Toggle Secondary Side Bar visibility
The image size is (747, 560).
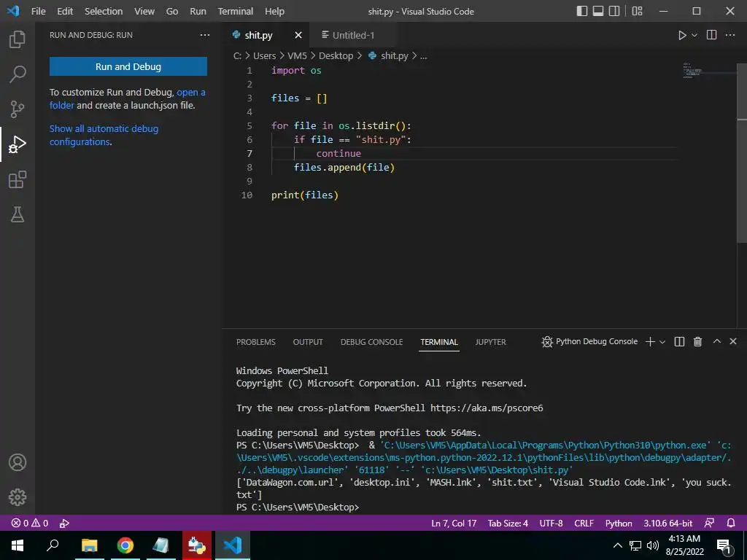[614, 11]
